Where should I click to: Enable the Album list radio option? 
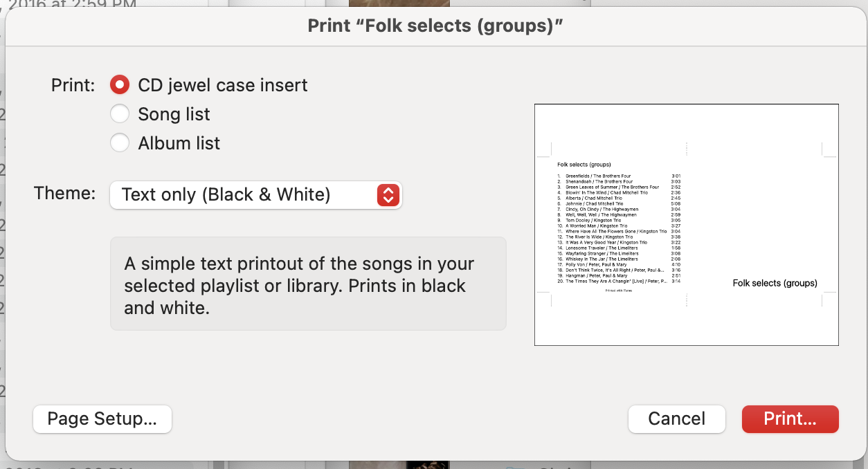point(120,143)
